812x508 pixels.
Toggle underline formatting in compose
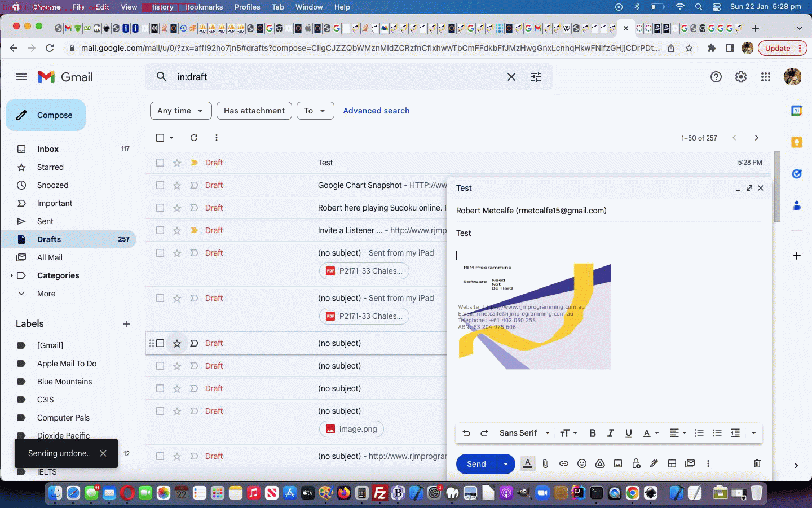click(x=629, y=433)
